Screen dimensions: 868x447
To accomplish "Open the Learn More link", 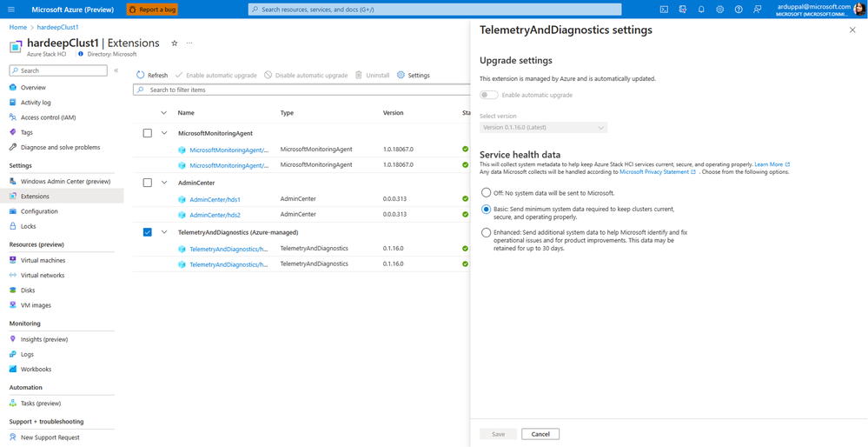I will tap(772, 164).
